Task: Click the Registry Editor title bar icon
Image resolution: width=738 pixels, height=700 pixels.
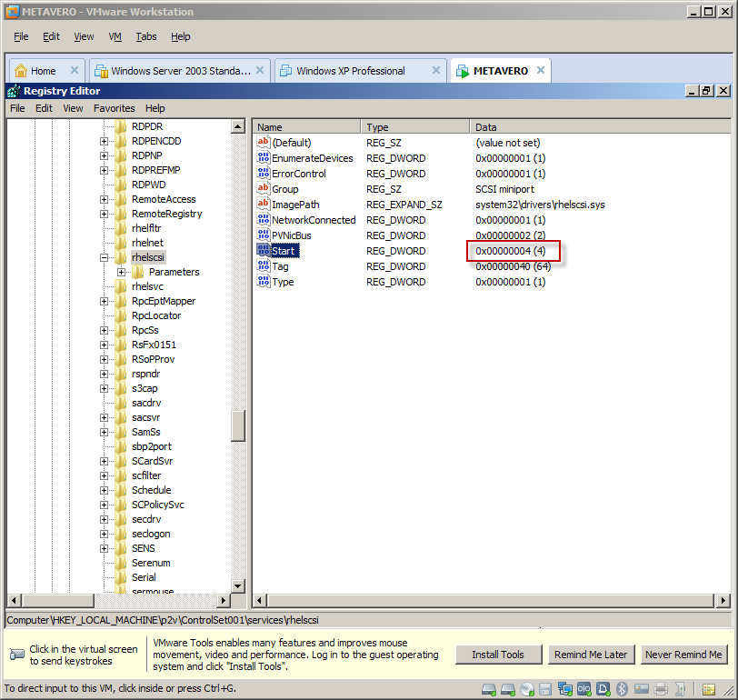Action: [x=14, y=91]
